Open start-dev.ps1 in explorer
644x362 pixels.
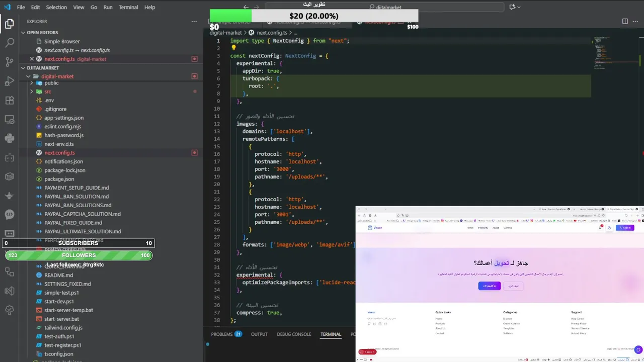coord(59,302)
